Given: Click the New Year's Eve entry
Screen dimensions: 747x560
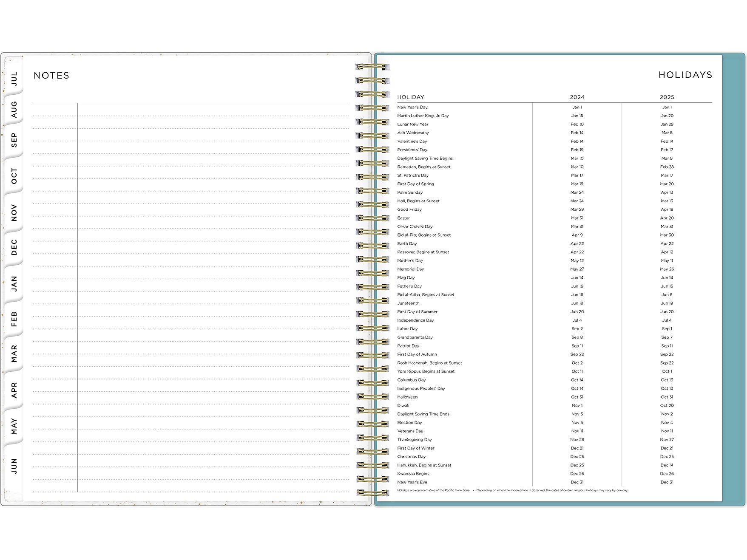Looking at the screenshot, I should click(x=412, y=482).
